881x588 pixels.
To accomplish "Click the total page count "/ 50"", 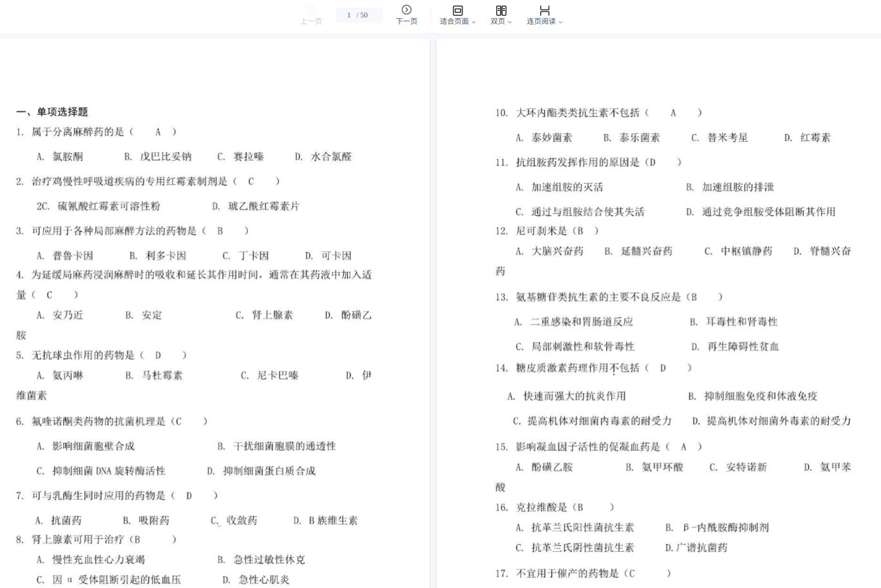I will 363,15.
